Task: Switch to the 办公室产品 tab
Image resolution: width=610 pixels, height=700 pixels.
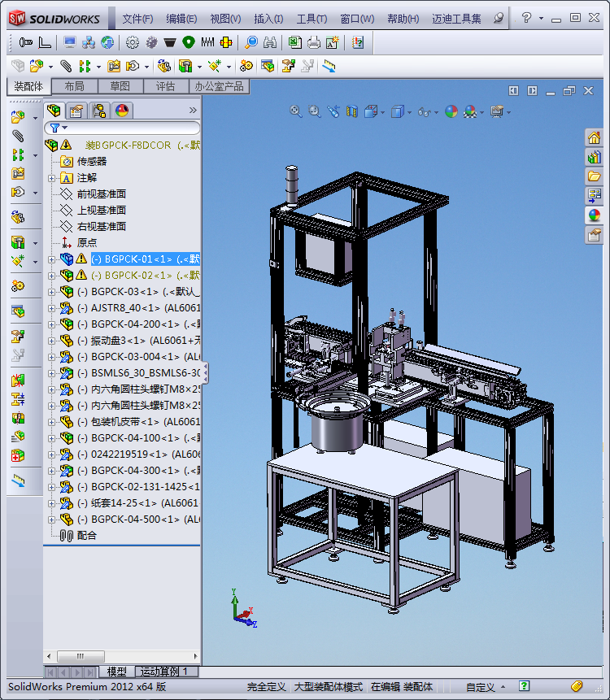Action: point(220,86)
